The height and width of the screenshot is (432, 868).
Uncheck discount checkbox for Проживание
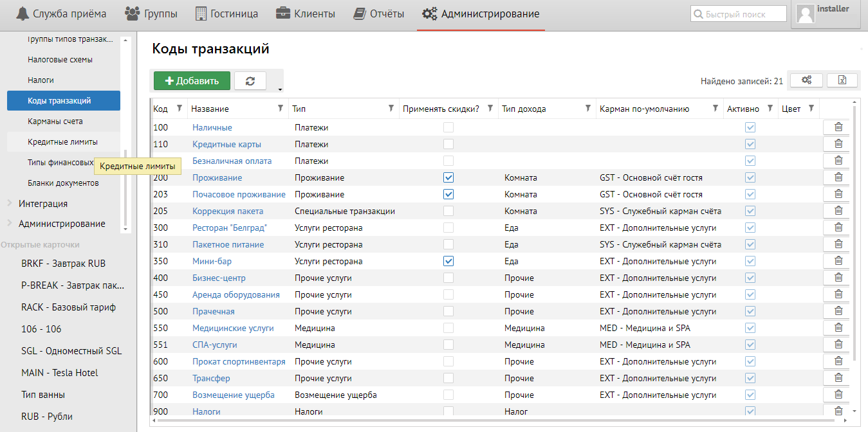pyautogui.click(x=448, y=177)
